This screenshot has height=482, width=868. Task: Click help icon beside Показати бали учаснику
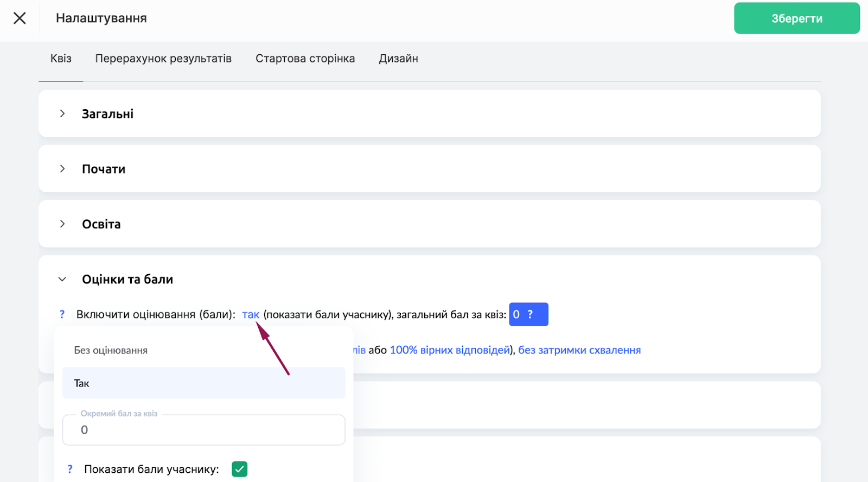tap(69, 469)
